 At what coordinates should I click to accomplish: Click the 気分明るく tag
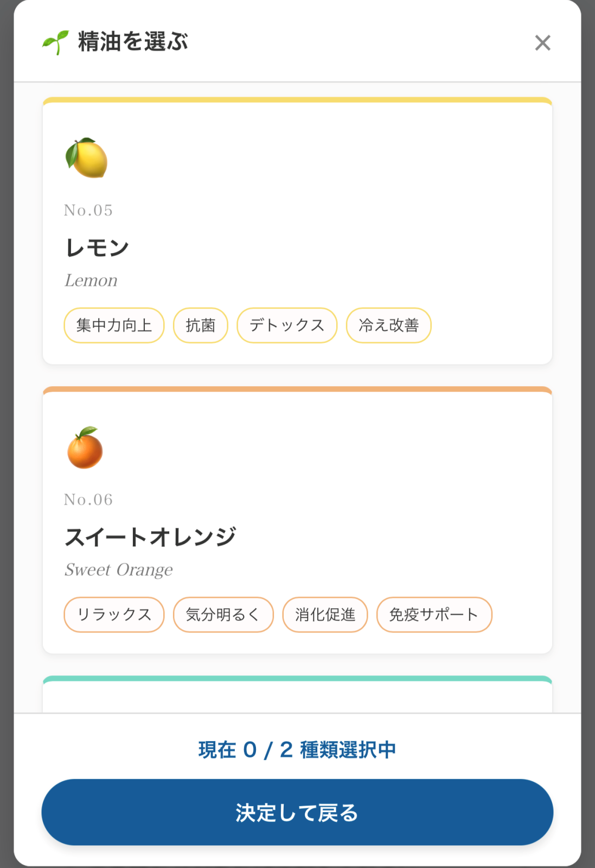[x=223, y=615]
